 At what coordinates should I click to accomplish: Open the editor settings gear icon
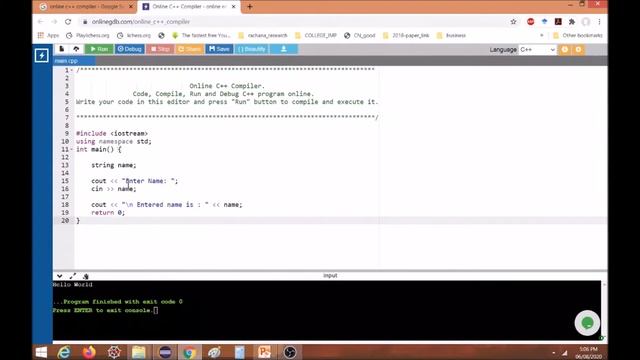pyautogui.click(x=578, y=49)
